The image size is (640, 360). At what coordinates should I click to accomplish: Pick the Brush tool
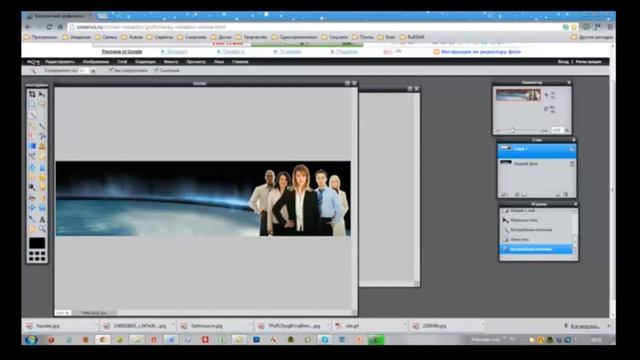[x=42, y=125]
